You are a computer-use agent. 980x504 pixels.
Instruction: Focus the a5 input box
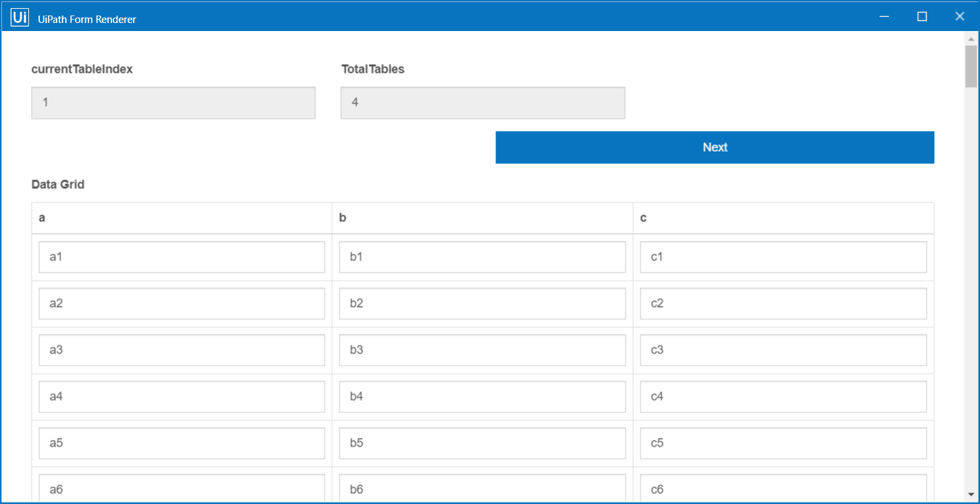pos(182,443)
